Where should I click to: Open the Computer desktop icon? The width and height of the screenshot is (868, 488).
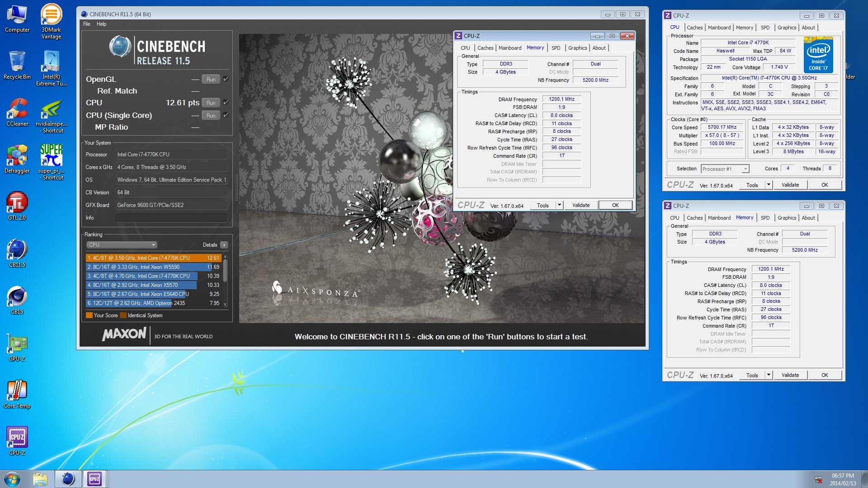[17, 18]
